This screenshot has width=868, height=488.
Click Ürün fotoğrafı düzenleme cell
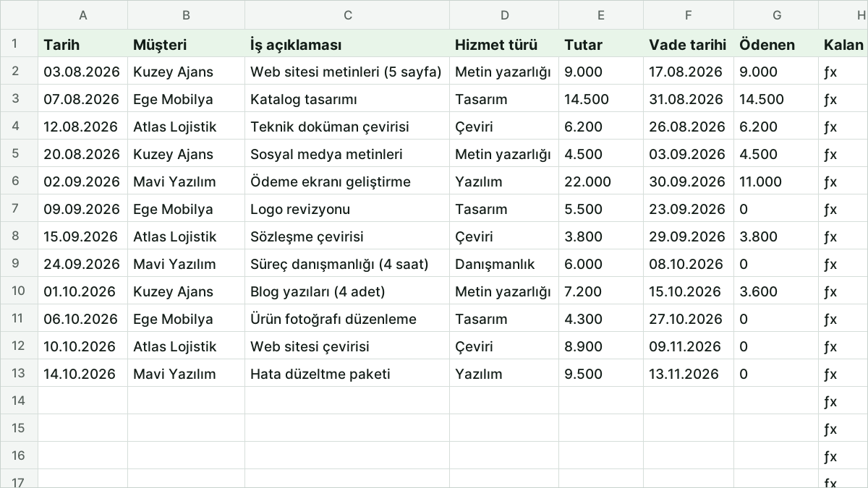click(347, 319)
